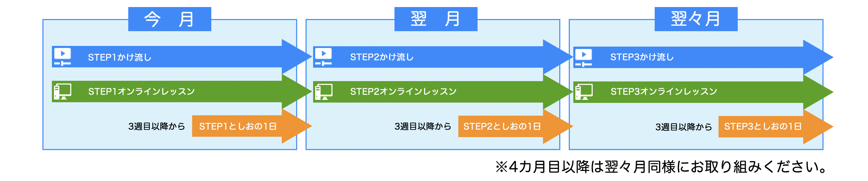The height and width of the screenshot is (181, 868).
Task: Click the STEP2 video player icon
Action: pyautogui.click(x=323, y=57)
